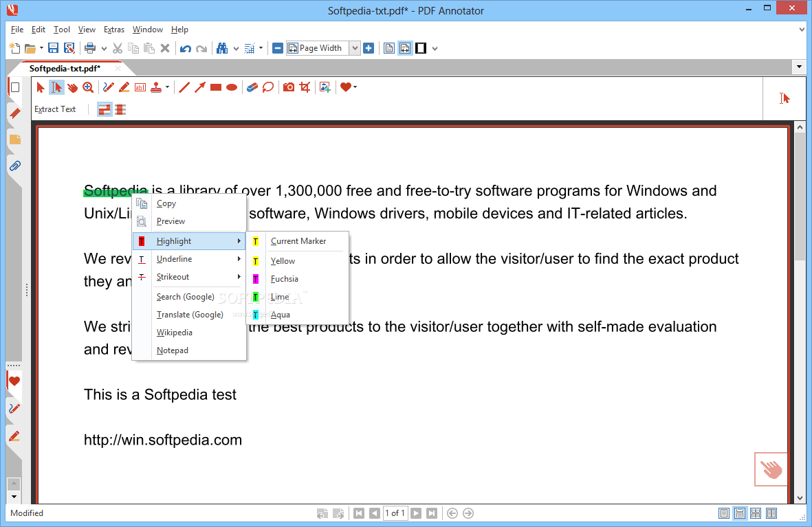Expand the Stamp tool dropdown arrow
This screenshot has width=812, height=527.
click(167, 87)
